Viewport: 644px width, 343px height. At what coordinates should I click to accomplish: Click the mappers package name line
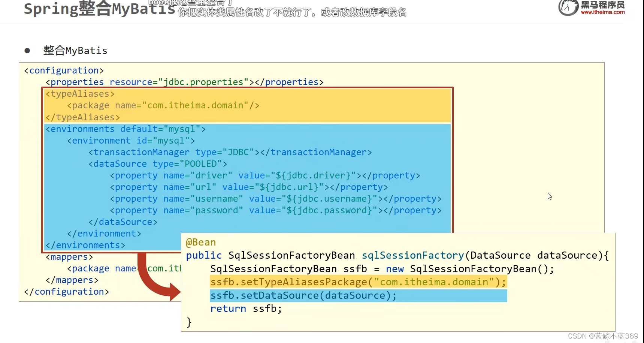pyautogui.click(x=124, y=268)
